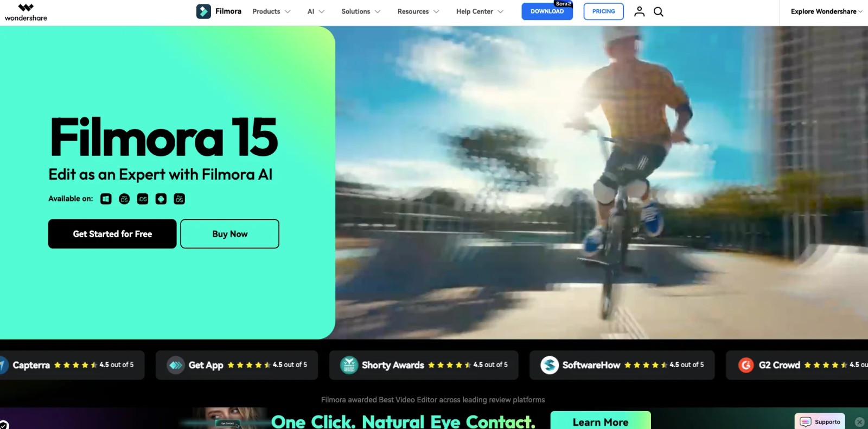868x429 pixels.
Task: Expand the Explore Wondershare menu
Action: (x=826, y=11)
